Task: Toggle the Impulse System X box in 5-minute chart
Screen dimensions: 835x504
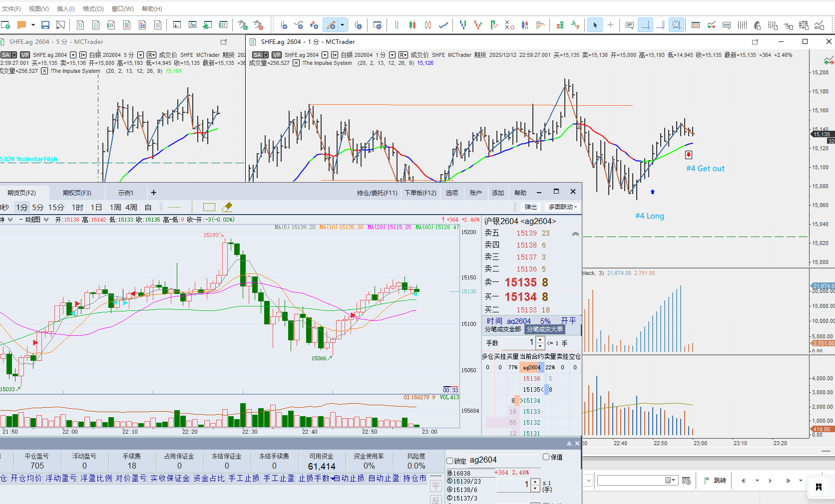Action: pyautogui.click(x=44, y=71)
